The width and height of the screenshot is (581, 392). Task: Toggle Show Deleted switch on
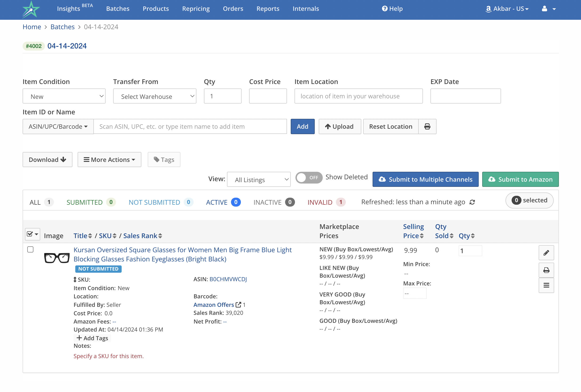(309, 177)
